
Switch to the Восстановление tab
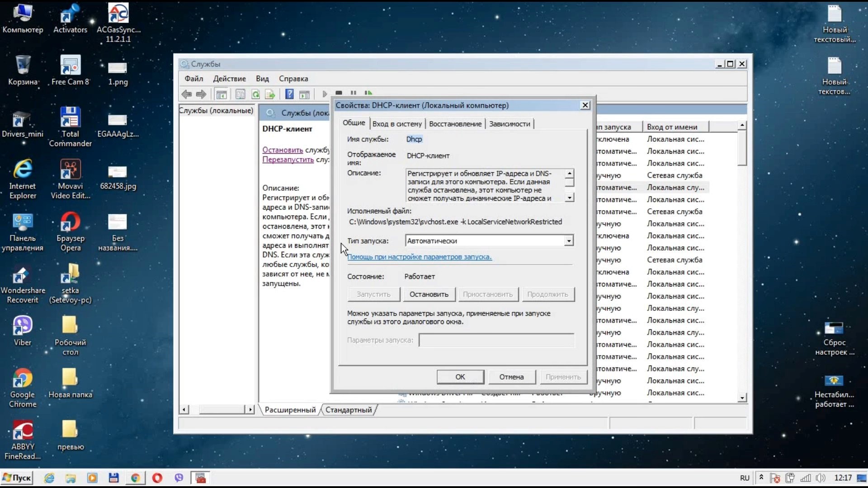pos(455,124)
